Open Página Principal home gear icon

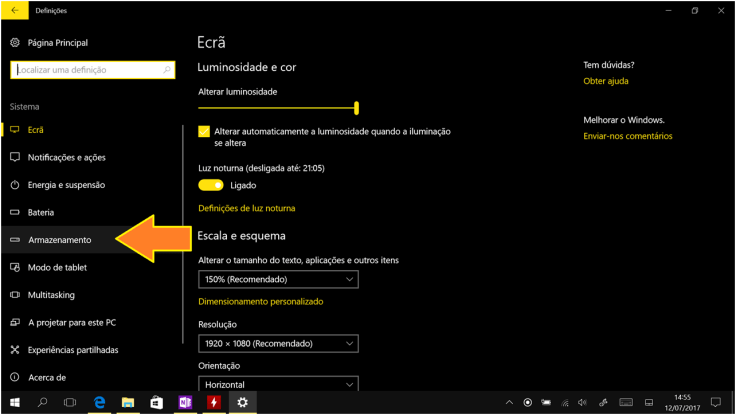[15, 43]
